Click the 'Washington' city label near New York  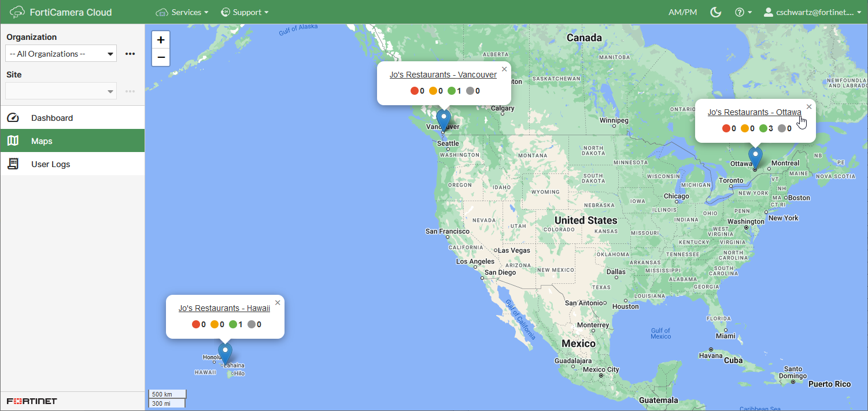[x=745, y=221]
